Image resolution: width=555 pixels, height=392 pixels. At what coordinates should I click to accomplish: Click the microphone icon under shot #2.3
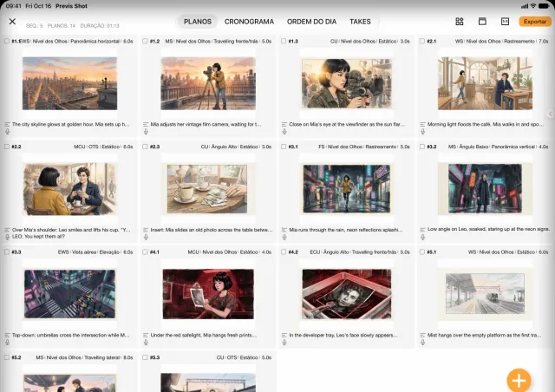pyautogui.click(x=146, y=237)
